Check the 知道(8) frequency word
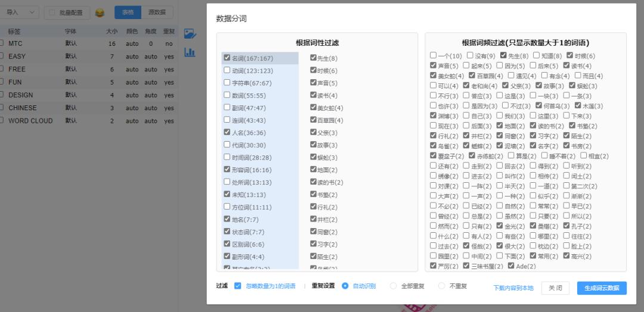 pyautogui.click(x=537, y=55)
